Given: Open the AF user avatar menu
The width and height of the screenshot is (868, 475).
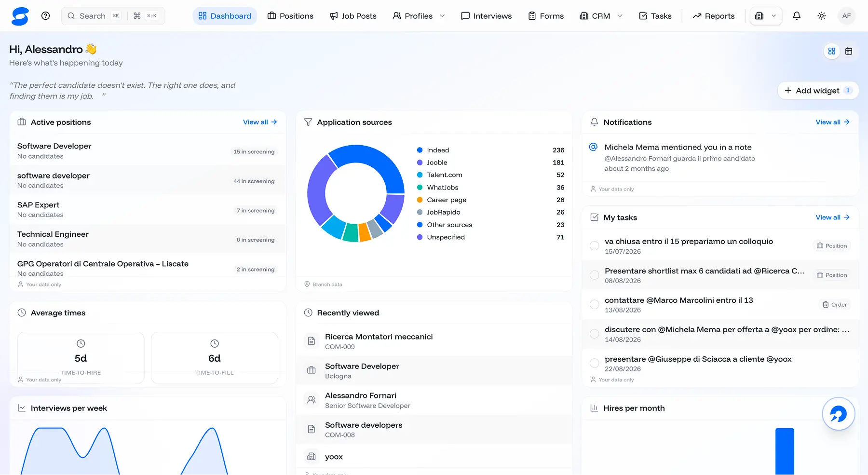Looking at the screenshot, I should coord(846,16).
